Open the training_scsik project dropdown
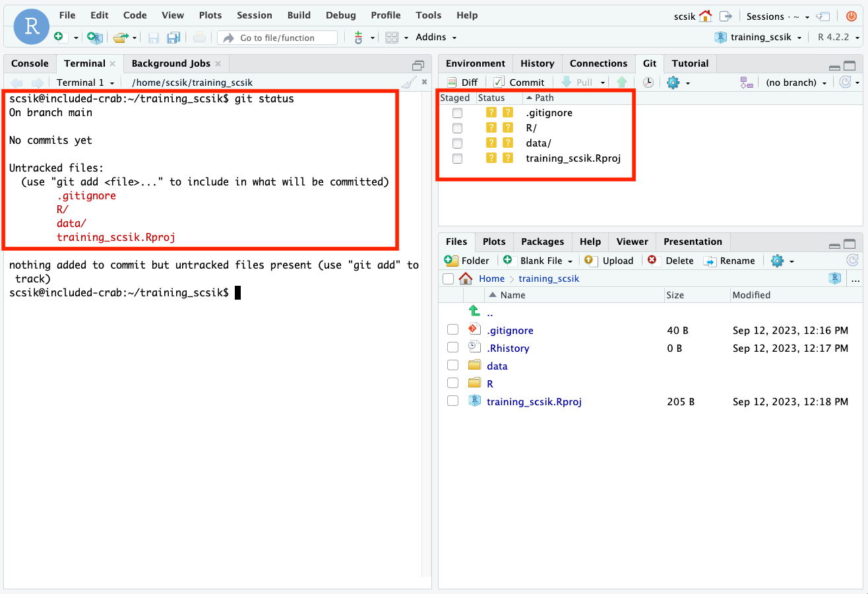 coord(760,37)
